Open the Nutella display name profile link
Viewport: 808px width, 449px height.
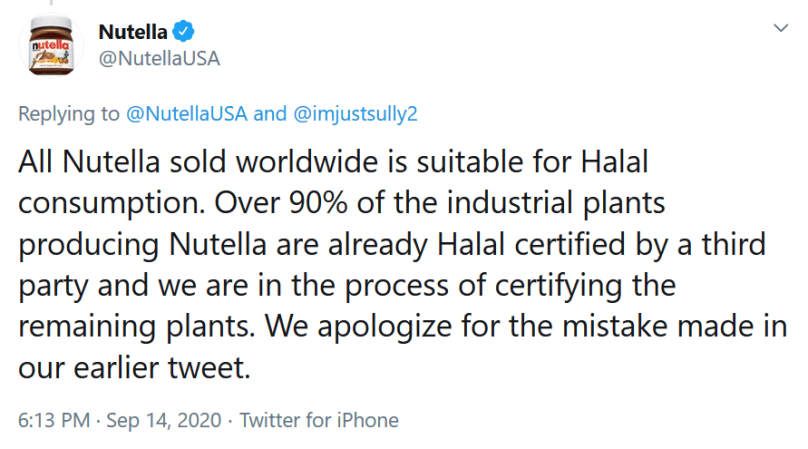pos(132,31)
